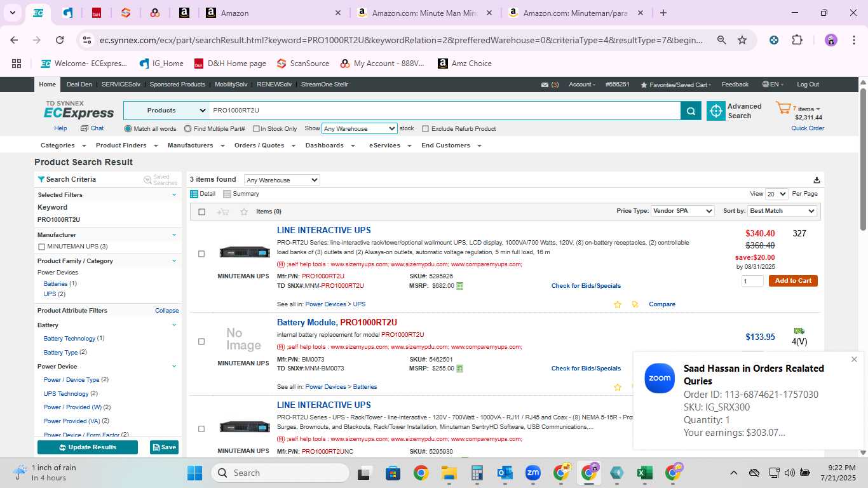The height and width of the screenshot is (488, 868).
Task: Switch to Summary view icon
Action: pos(227,194)
